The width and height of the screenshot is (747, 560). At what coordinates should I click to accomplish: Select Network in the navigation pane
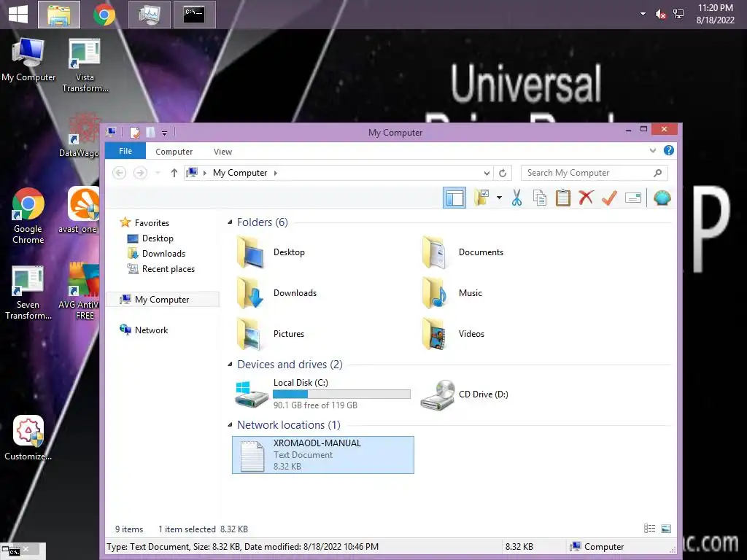tap(144, 330)
